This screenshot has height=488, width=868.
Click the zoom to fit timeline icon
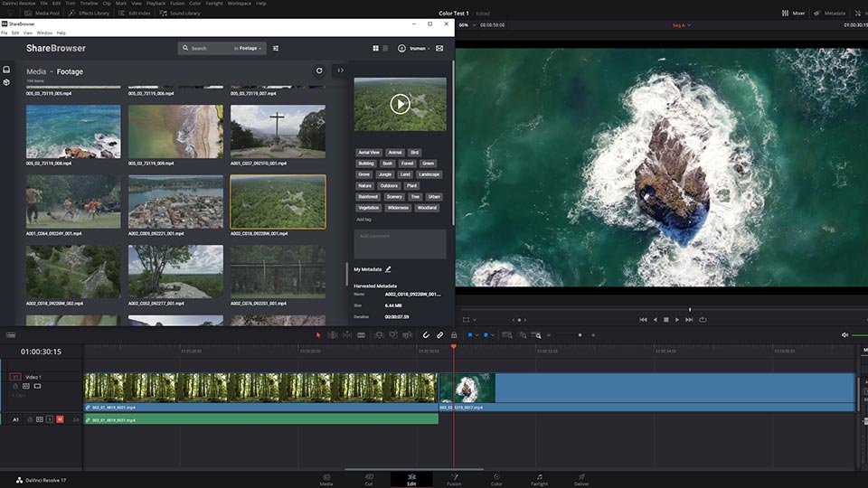click(x=507, y=334)
